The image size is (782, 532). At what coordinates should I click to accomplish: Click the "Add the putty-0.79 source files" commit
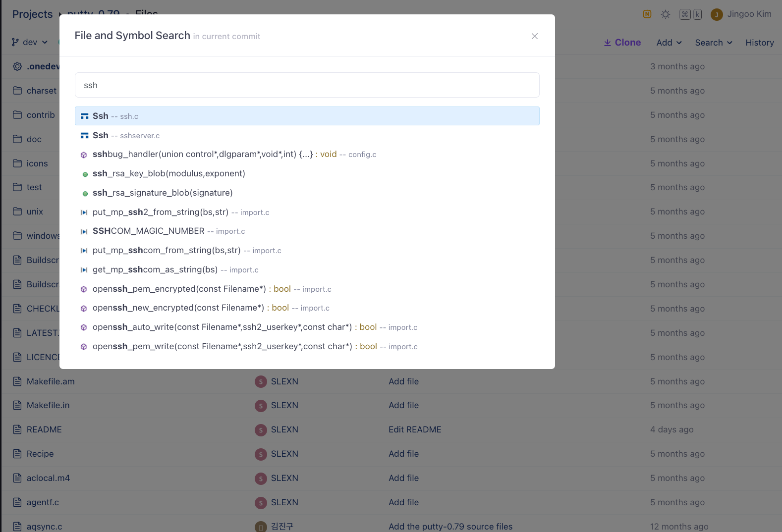[x=450, y=527]
